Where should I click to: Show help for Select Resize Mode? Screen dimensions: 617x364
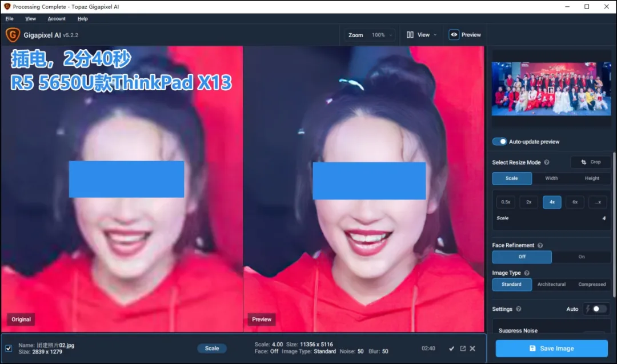(x=547, y=162)
